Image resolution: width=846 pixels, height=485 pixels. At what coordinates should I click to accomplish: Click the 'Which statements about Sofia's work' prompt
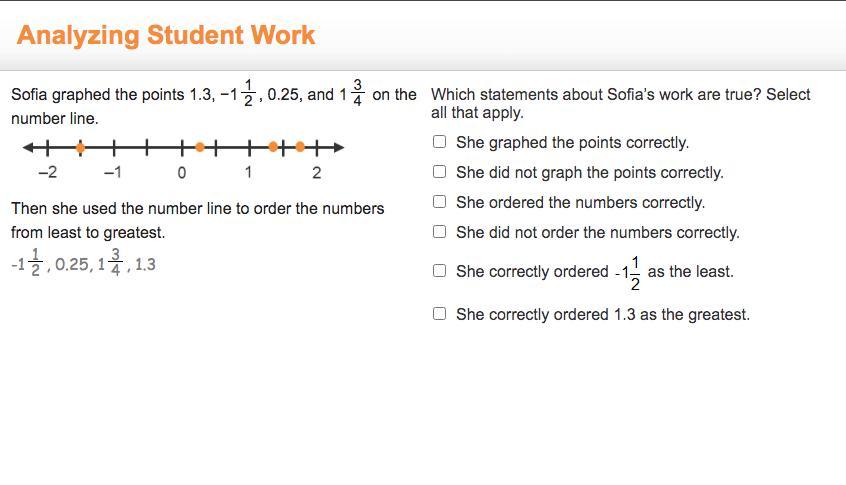(x=620, y=103)
